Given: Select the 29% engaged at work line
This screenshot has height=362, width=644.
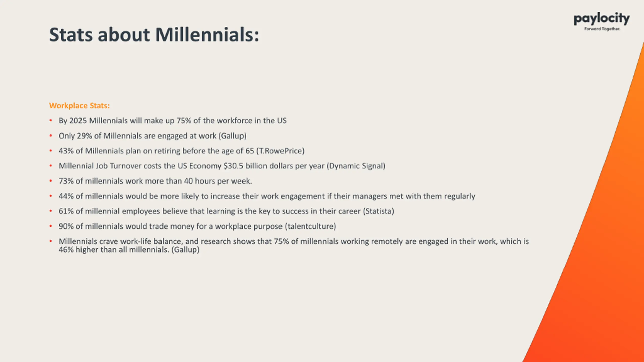Looking at the screenshot, I should (x=152, y=136).
